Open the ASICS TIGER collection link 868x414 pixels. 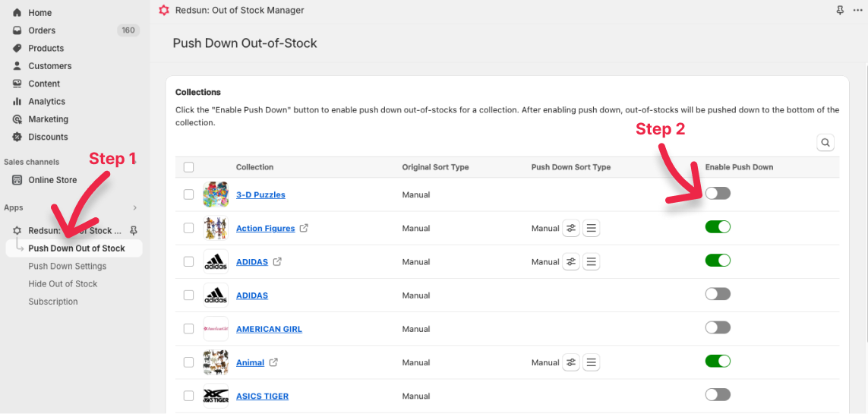263,397
